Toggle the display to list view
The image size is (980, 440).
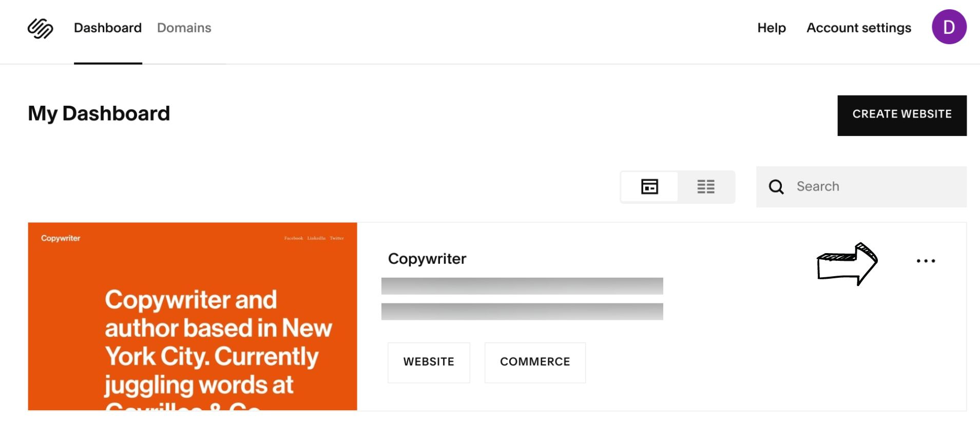706,186
